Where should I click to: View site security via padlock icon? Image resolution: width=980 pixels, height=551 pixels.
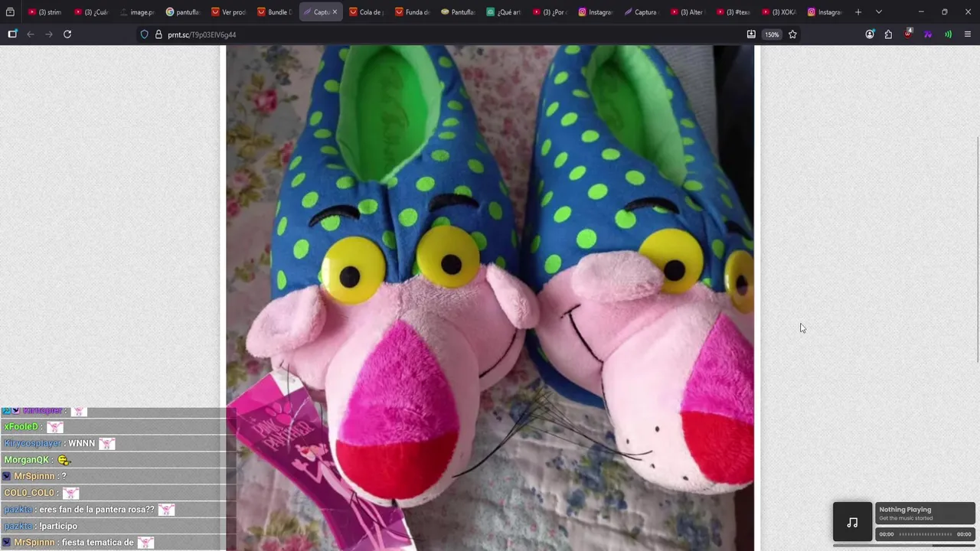pyautogui.click(x=158, y=34)
